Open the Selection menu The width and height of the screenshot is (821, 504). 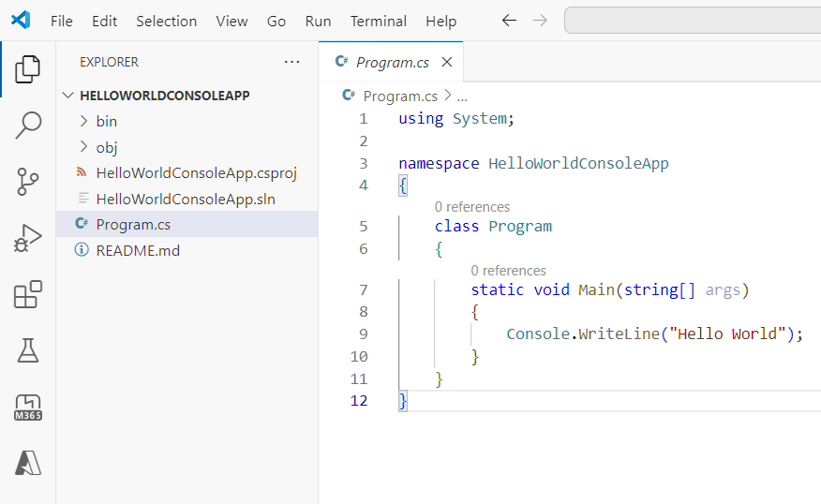point(166,21)
